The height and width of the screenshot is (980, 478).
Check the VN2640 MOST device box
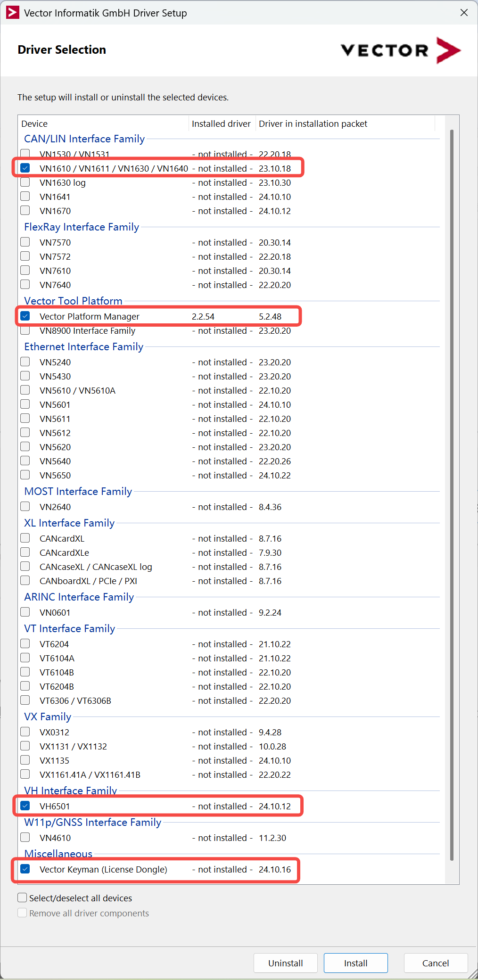(x=25, y=506)
